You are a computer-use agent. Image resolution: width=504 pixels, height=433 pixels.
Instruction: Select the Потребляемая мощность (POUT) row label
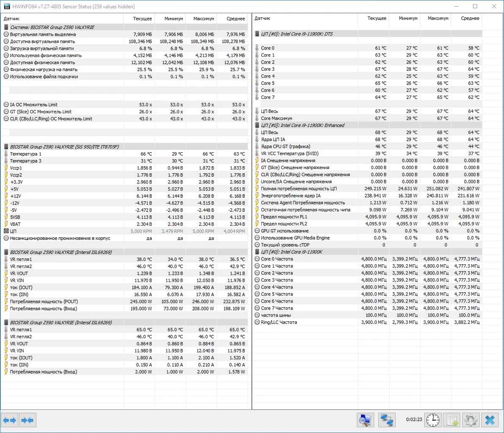[x=44, y=301]
